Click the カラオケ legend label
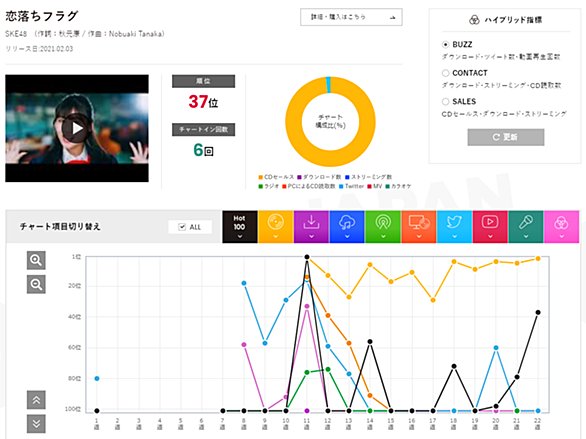The height and width of the screenshot is (439, 586). pyautogui.click(x=401, y=186)
